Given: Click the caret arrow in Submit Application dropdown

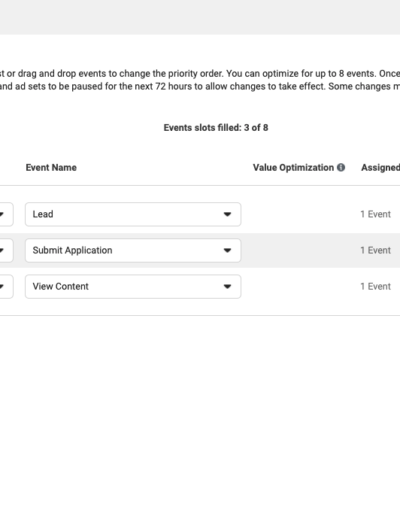Looking at the screenshot, I should point(227,250).
